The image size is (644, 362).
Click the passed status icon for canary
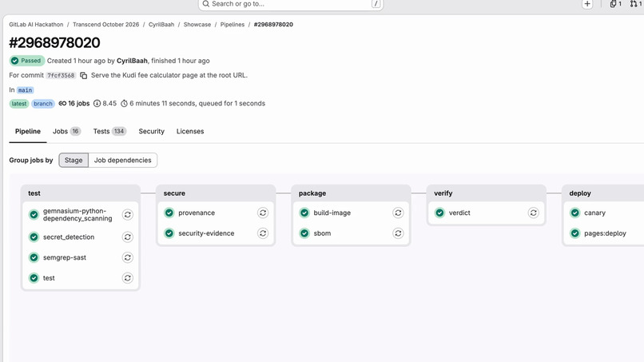[574, 213]
